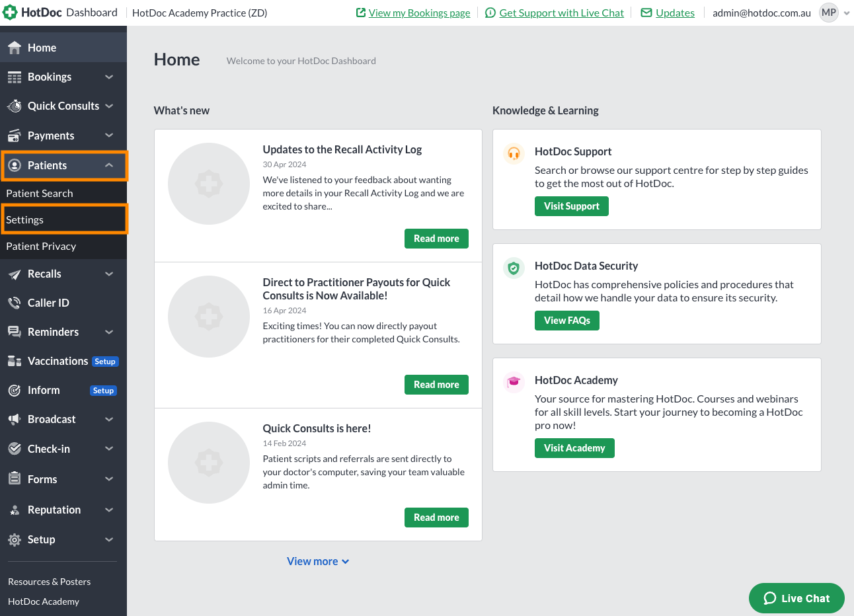Go to the Home menu item
The image size is (854, 616).
[63, 48]
